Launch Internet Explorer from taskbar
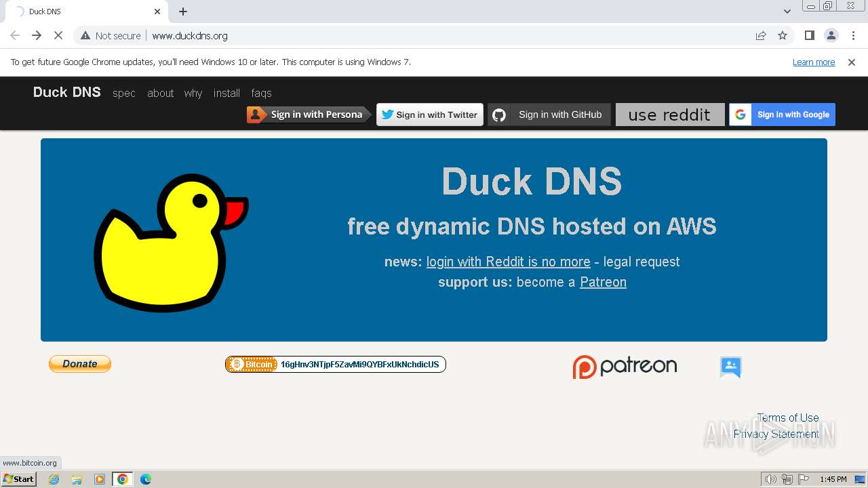Viewport: 868px width, 488px height. tap(54, 479)
